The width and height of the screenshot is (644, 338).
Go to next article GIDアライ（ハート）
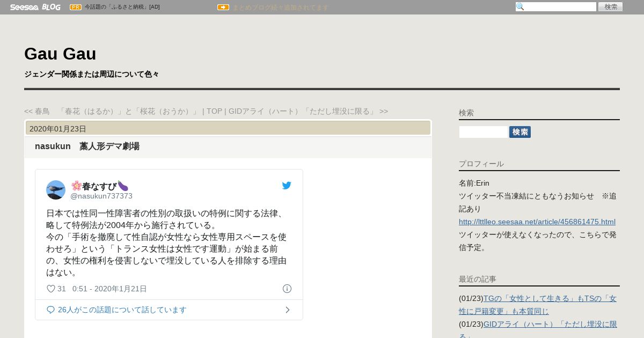pos(308,111)
